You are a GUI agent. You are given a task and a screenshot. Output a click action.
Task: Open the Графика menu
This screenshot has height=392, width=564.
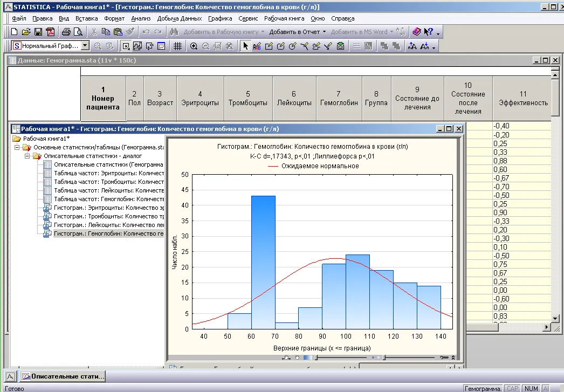[x=220, y=18]
